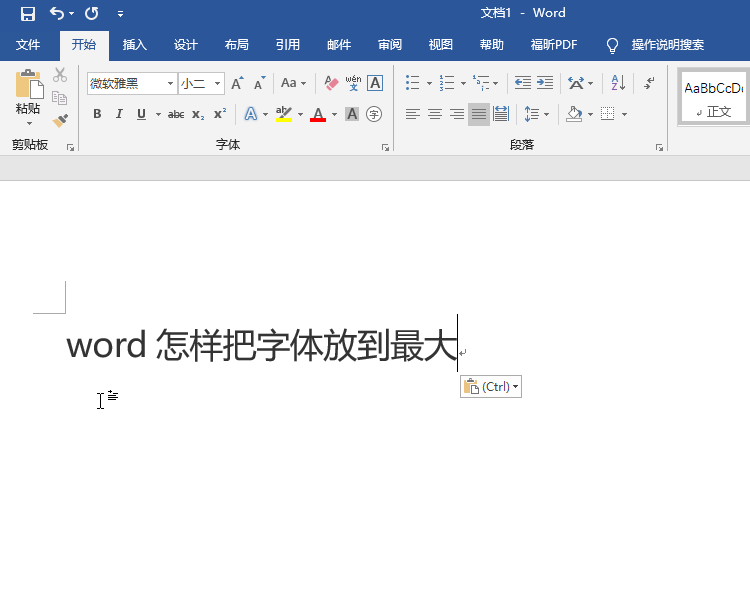Open the Asian layout text options

click(576, 83)
